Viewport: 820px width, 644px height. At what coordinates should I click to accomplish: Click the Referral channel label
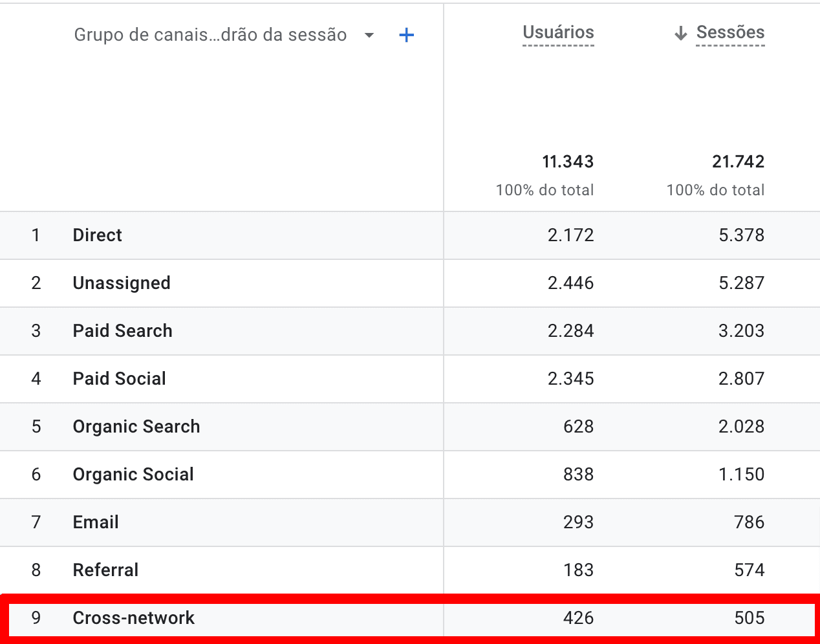click(105, 570)
